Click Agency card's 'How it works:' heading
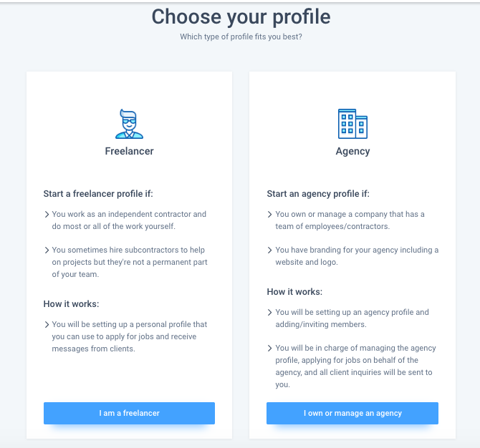The image size is (480, 448). click(294, 292)
